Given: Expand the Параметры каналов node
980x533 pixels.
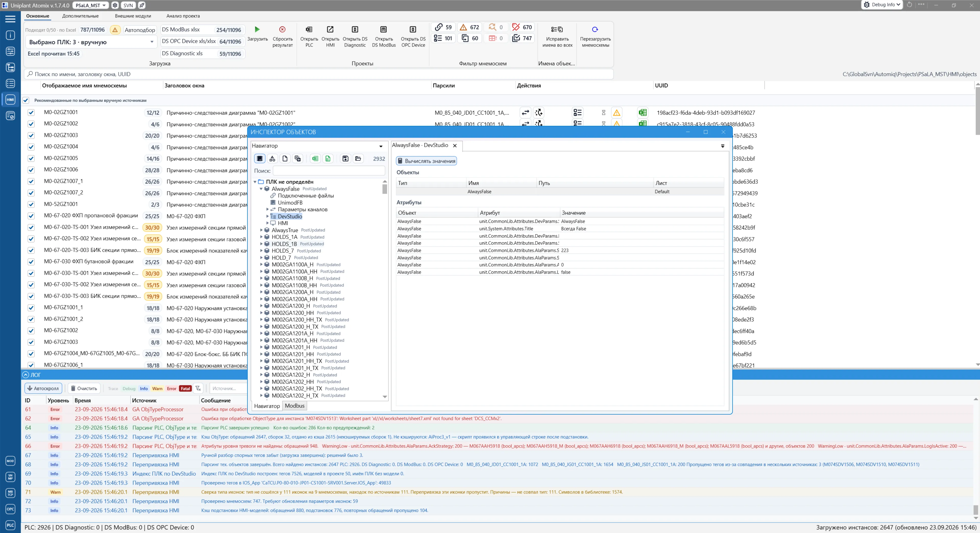Looking at the screenshot, I should pos(267,209).
